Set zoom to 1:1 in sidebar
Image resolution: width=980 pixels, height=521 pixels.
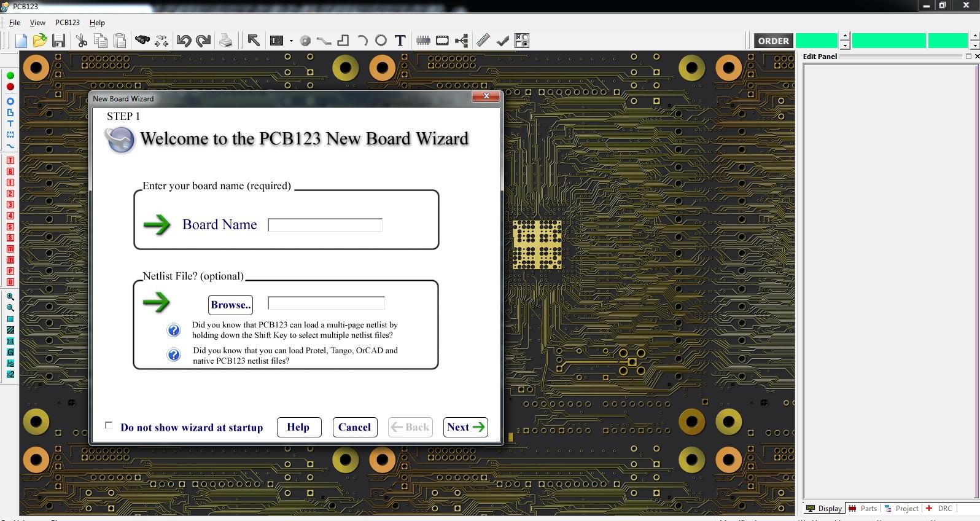click(x=10, y=341)
